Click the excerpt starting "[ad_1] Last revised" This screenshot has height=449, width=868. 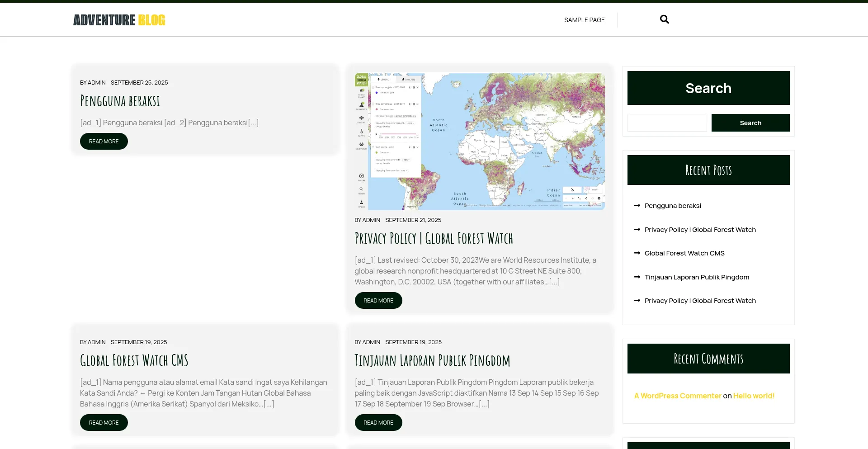coord(476,271)
